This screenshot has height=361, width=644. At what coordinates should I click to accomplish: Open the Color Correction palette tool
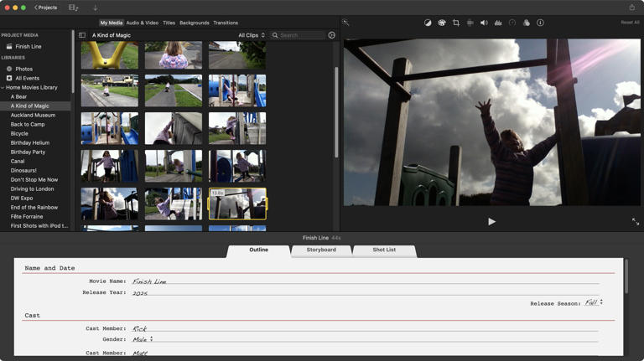pos(442,23)
